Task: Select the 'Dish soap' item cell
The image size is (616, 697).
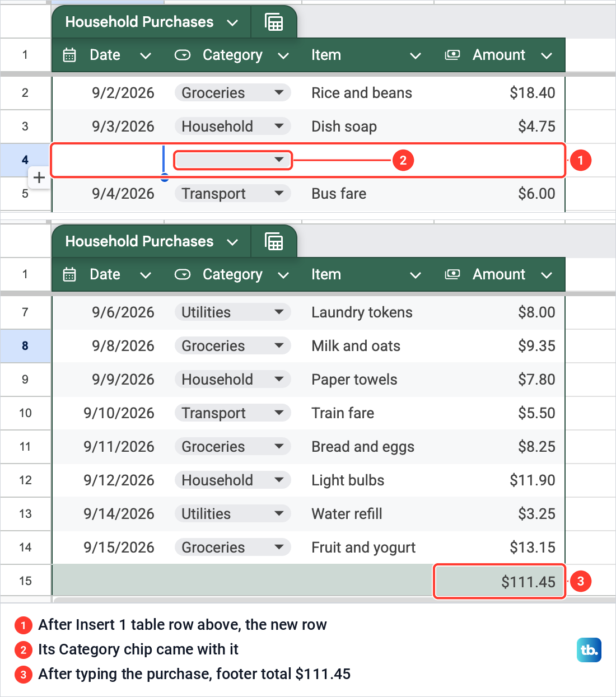Action: click(367, 127)
